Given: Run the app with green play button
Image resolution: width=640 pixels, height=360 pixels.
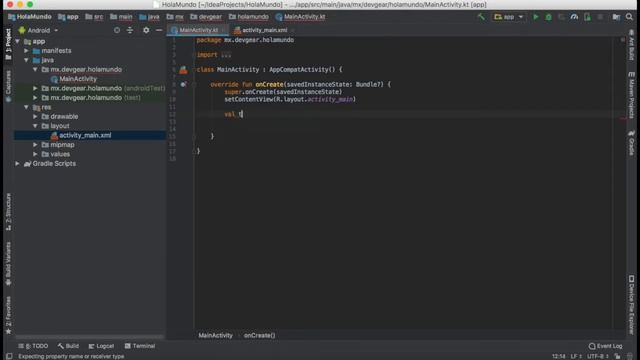Looking at the screenshot, I should [536, 17].
